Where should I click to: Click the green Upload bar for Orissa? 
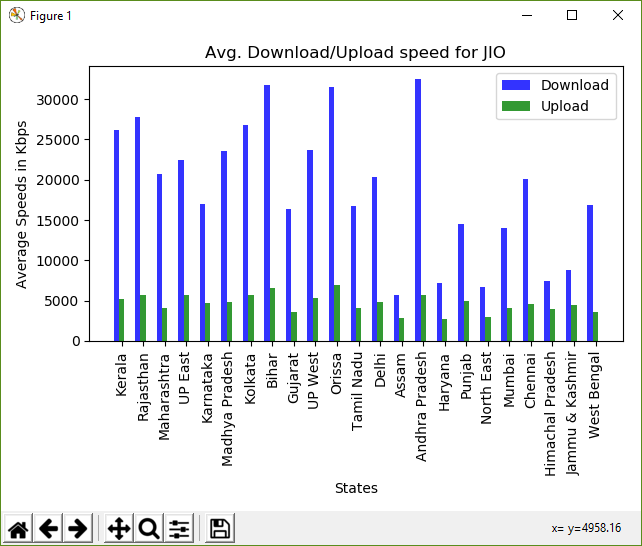tap(337, 313)
